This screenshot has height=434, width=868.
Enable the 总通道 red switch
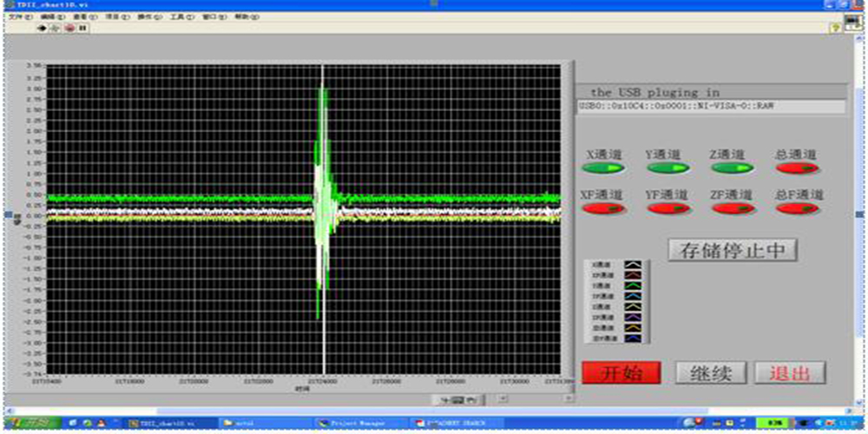coord(799,168)
